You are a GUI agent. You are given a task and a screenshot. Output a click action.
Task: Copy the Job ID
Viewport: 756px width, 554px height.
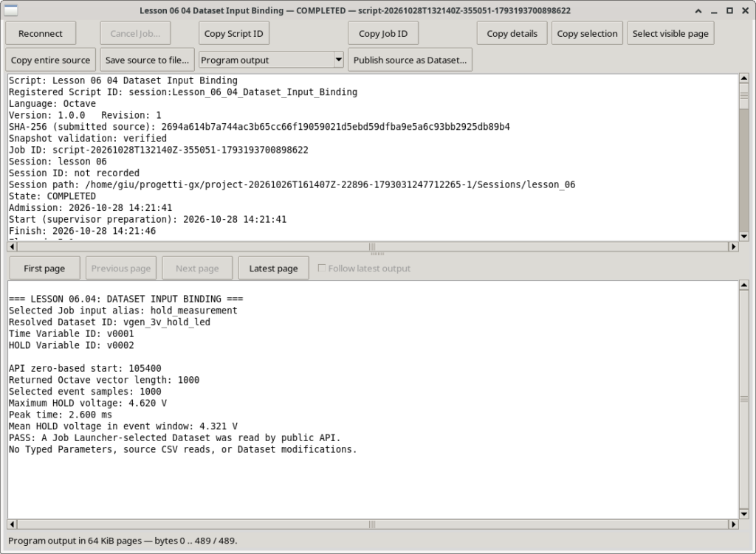coord(383,33)
